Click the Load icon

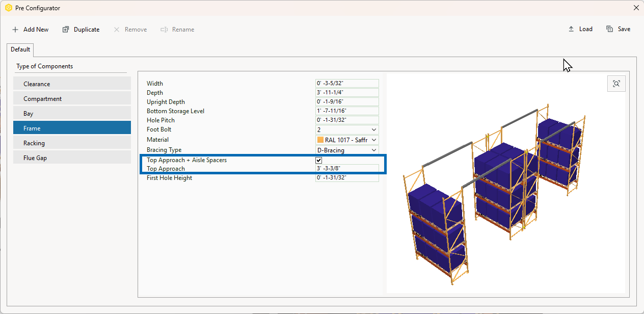(x=571, y=29)
